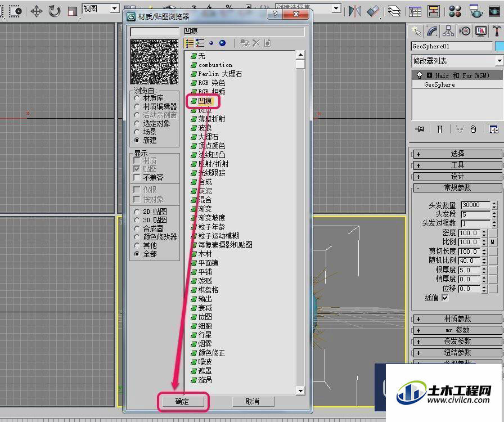
Task: Activate the circular selection region tool
Action: pyautogui.click(x=15, y=11)
